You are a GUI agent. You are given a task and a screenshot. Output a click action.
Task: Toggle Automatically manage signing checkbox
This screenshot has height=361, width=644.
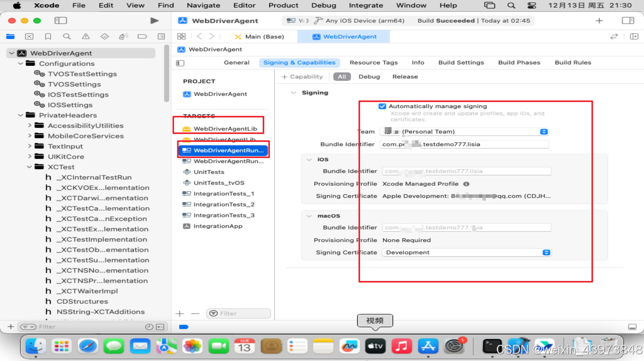coord(382,106)
